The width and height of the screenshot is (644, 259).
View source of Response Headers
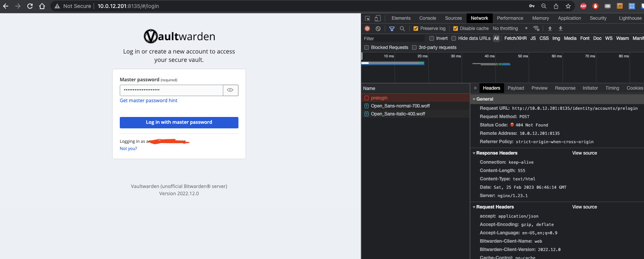tap(584, 153)
